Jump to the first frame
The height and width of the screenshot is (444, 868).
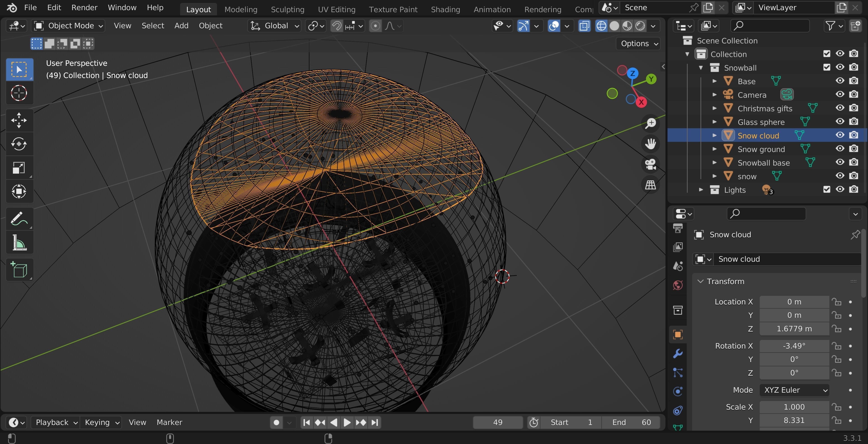tap(306, 423)
